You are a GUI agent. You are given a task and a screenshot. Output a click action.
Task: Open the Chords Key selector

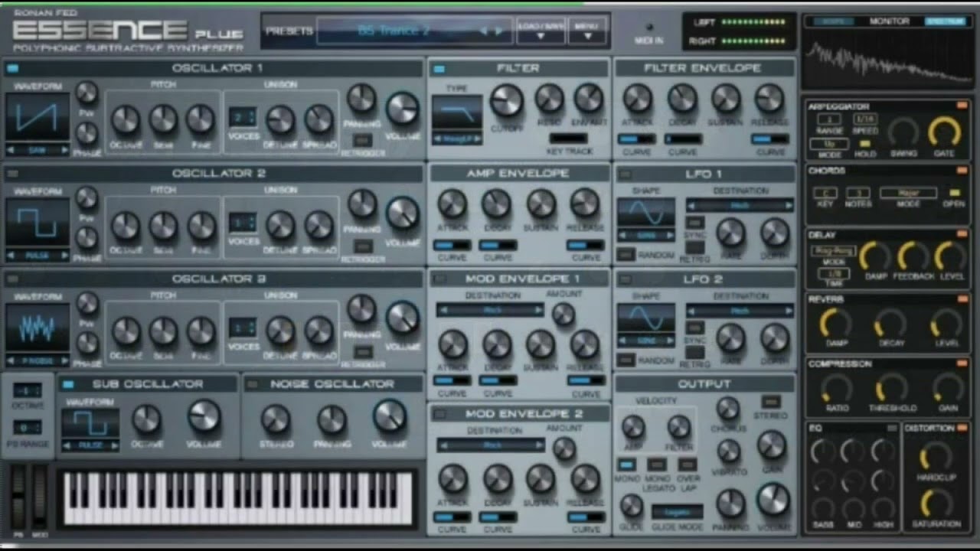[825, 193]
